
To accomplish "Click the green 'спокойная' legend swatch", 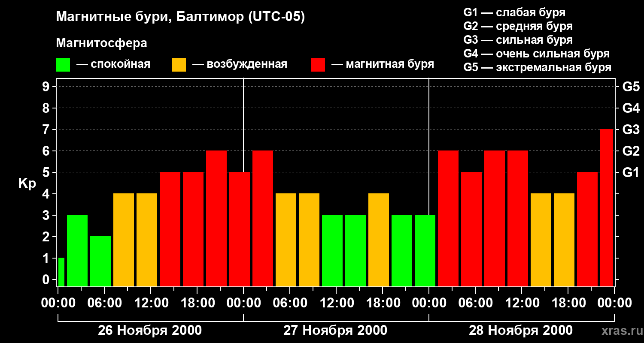I will 63,65.
